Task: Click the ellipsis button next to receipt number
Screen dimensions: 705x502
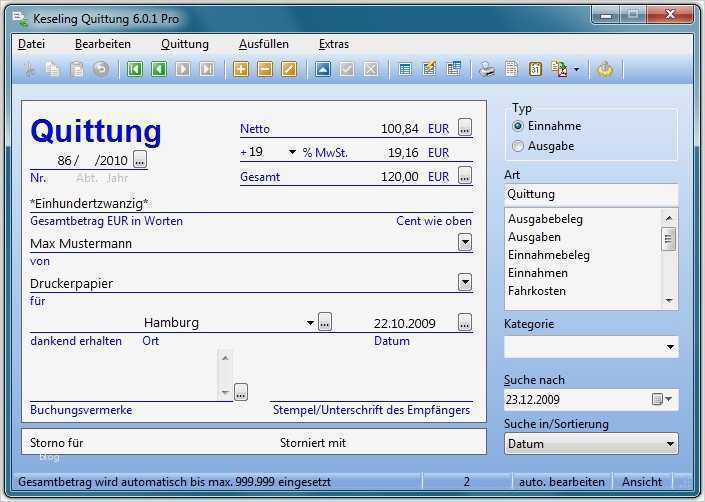Action: pyautogui.click(x=140, y=159)
